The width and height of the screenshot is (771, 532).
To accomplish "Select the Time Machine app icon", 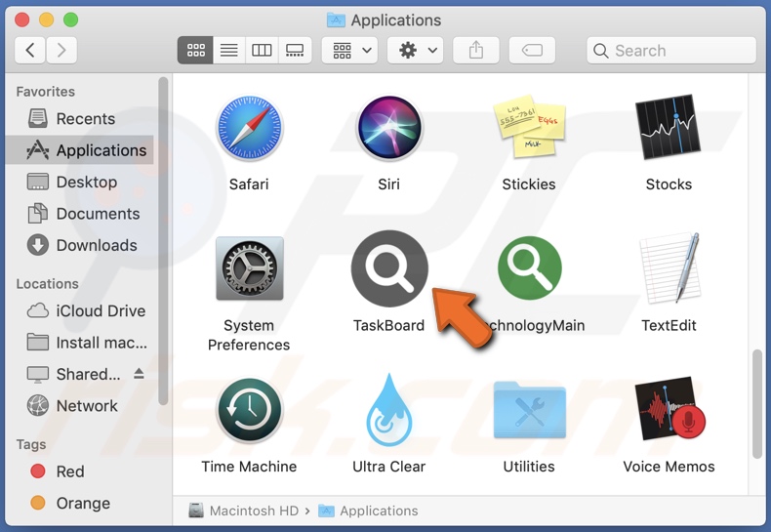I will (x=249, y=410).
